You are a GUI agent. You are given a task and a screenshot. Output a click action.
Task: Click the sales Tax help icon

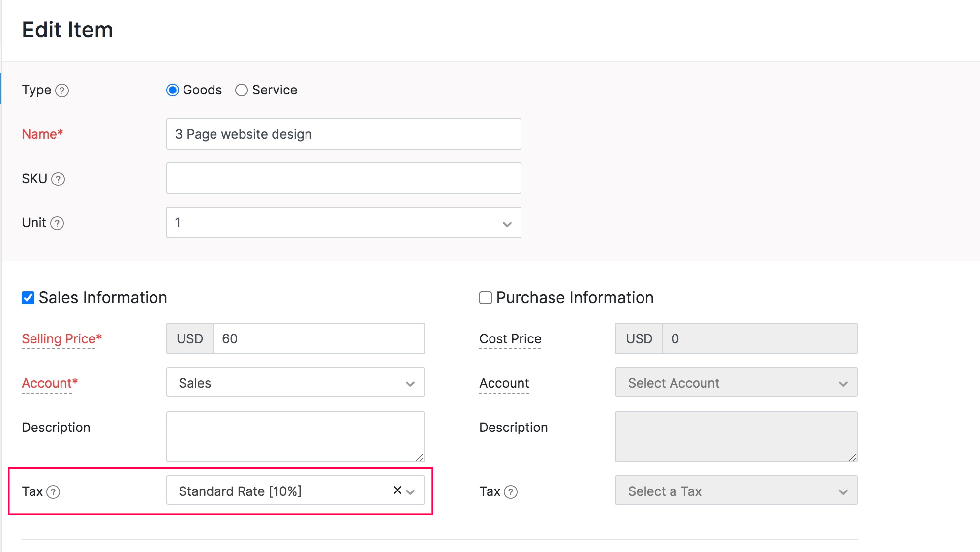(x=54, y=491)
